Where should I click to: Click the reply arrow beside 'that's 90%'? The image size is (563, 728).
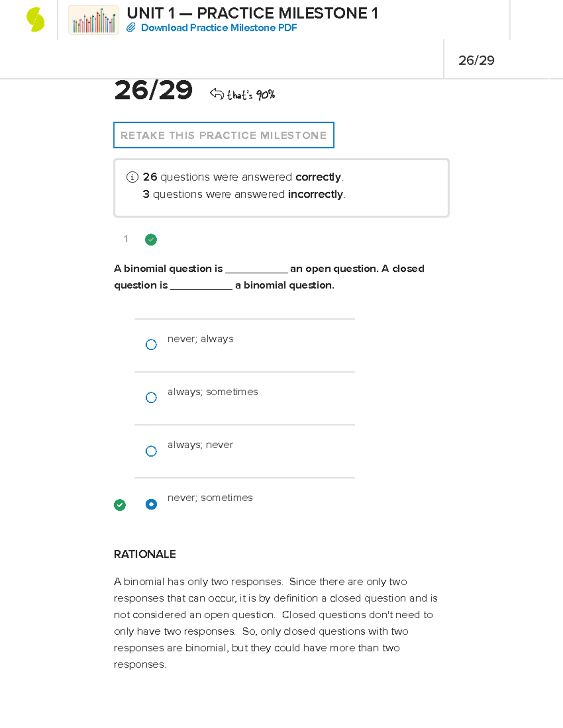click(217, 94)
